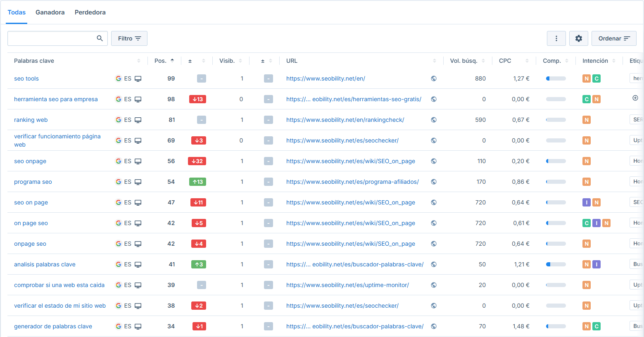644x337 pixels.
Task: Open the programa-afiliados URL link
Action: [x=352, y=182]
